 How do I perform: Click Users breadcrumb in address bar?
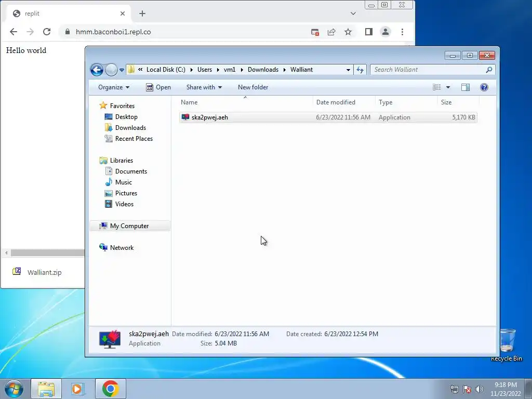click(205, 70)
